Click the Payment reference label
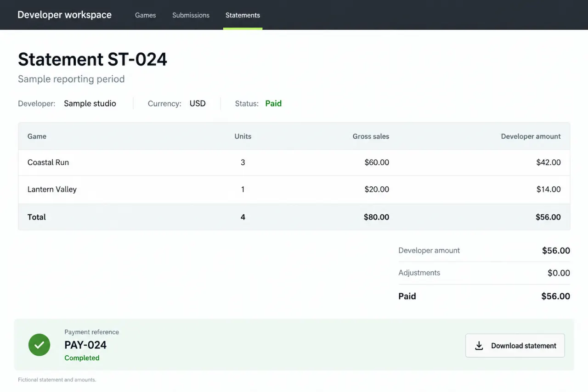The image size is (588, 392). [91, 332]
